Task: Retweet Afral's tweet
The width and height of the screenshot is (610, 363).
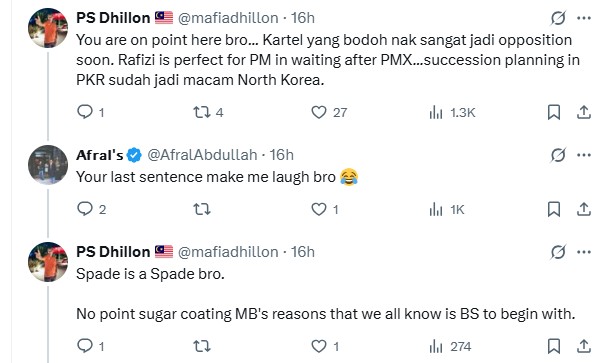Action: pos(202,210)
